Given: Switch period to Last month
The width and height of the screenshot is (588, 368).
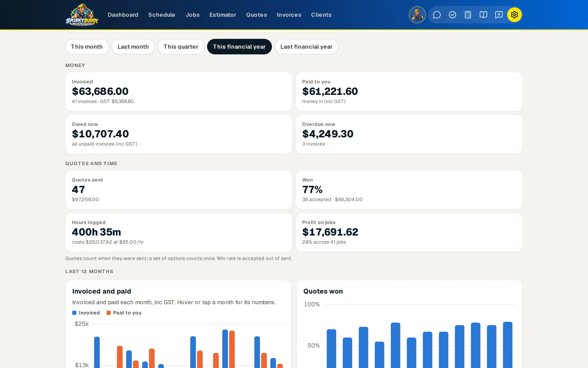Looking at the screenshot, I should pyautogui.click(x=133, y=47).
